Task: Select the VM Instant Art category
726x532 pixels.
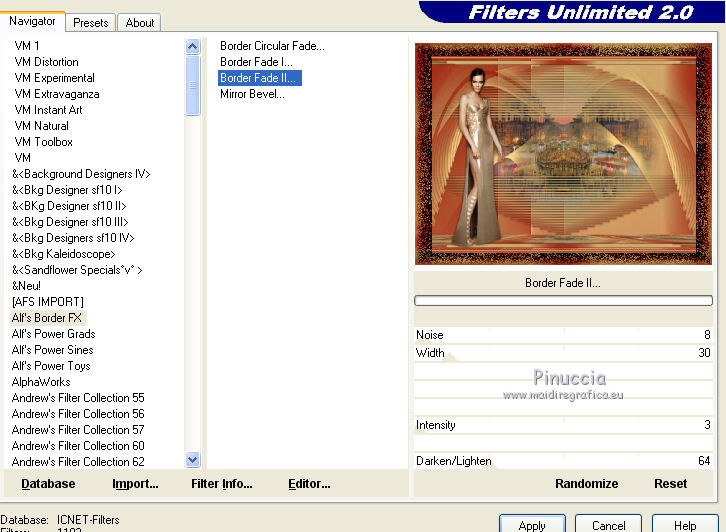Action: [49, 110]
